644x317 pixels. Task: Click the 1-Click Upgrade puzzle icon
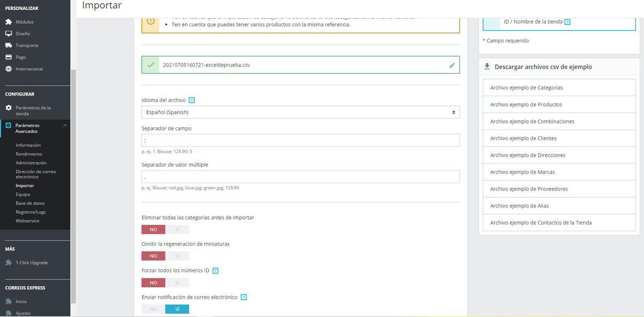click(x=9, y=263)
